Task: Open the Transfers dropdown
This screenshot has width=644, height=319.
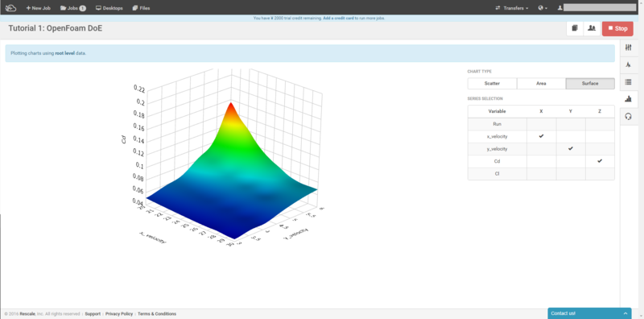Action: coord(512,8)
